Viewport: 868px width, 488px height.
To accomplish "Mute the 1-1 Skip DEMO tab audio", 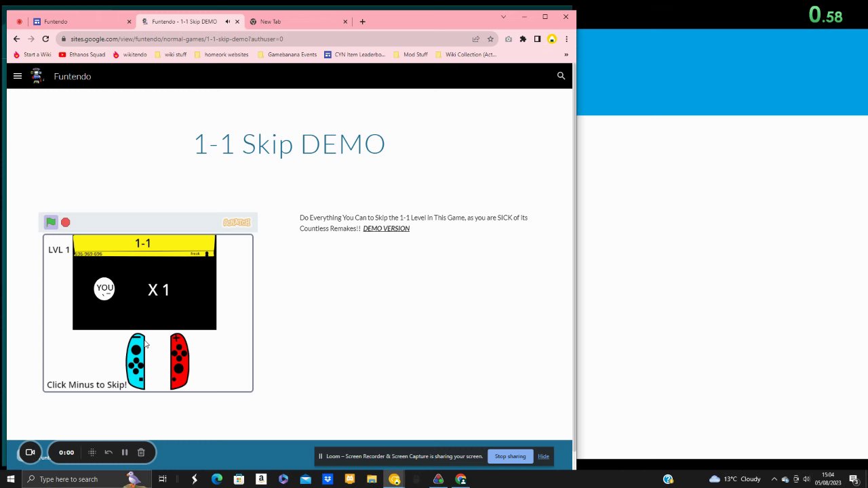I will [x=228, y=22].
